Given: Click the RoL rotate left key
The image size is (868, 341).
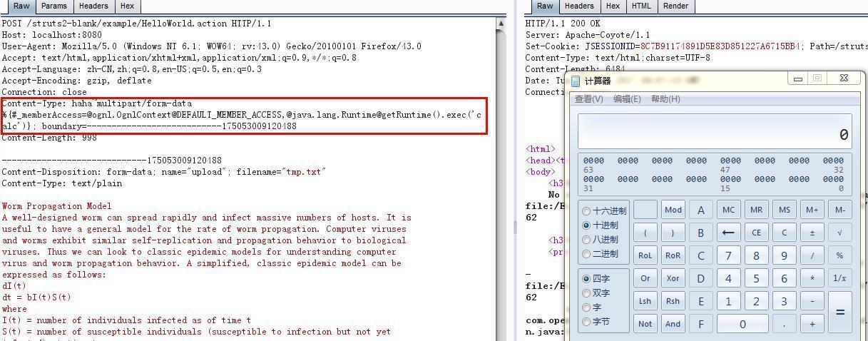Looking at the screenshot, I should pos(645,255).
